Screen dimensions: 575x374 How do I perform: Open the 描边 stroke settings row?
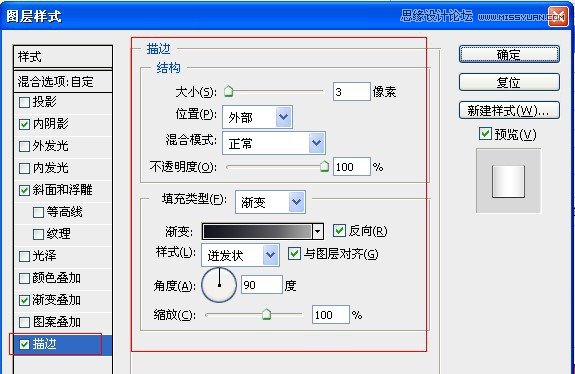tap(63, 344)
